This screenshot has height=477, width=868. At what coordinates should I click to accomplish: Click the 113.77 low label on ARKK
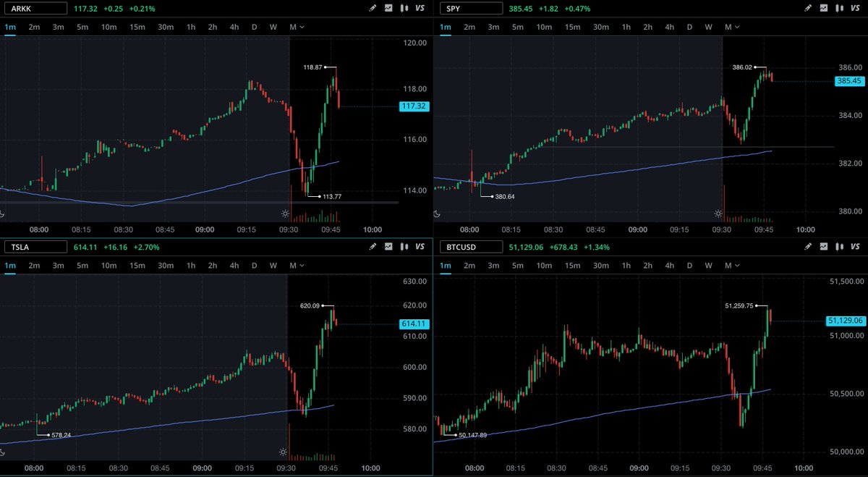click(x=333, y=196)
